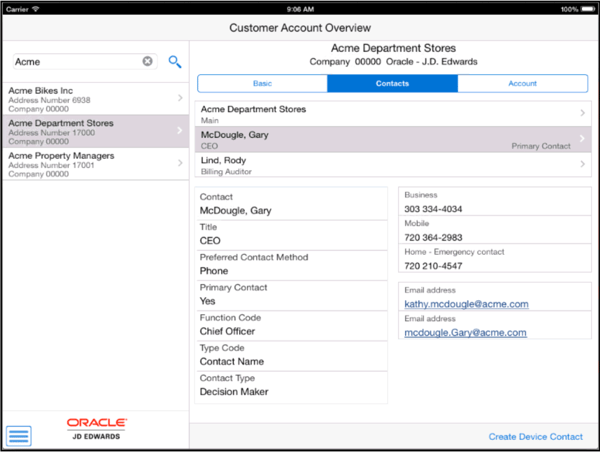Clear the Acme search text
The image size is (600, 452).
click(x=147, y=61)
